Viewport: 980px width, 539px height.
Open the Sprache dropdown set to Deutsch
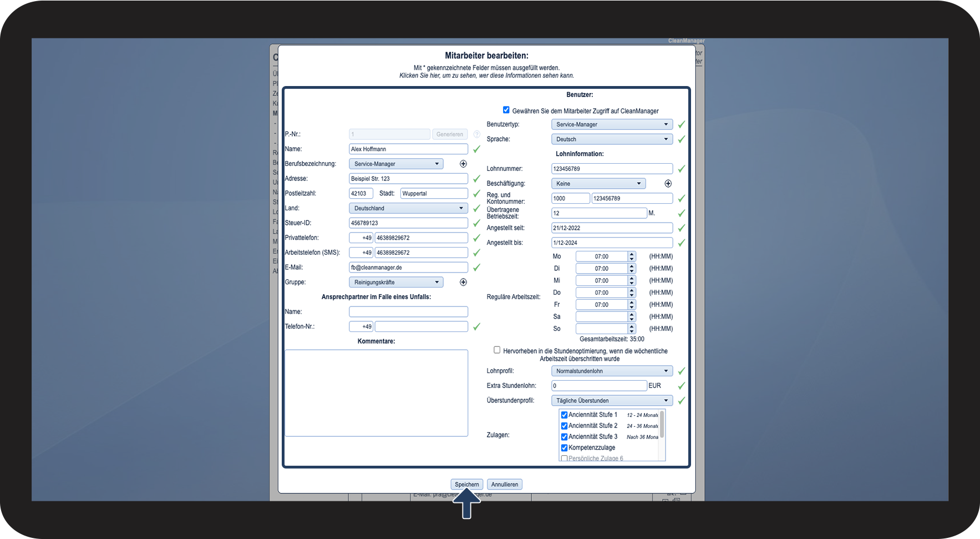[612, 139]
